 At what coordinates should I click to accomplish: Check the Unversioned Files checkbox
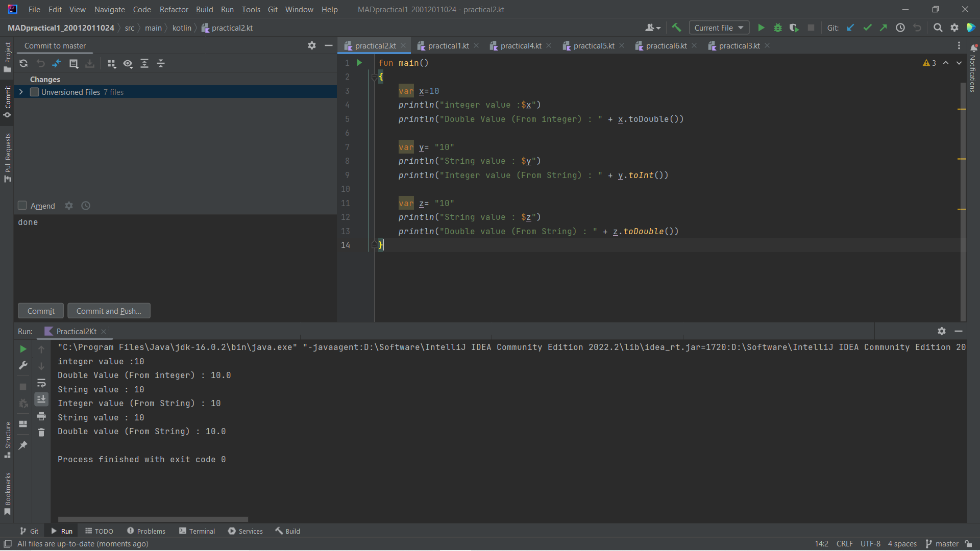tap(35, 92)
